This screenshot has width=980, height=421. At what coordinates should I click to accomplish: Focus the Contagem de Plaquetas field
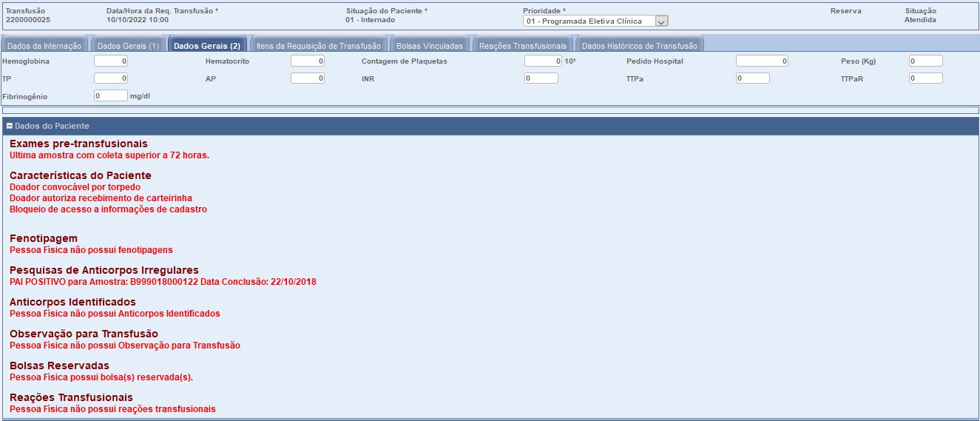click(542, 61)
